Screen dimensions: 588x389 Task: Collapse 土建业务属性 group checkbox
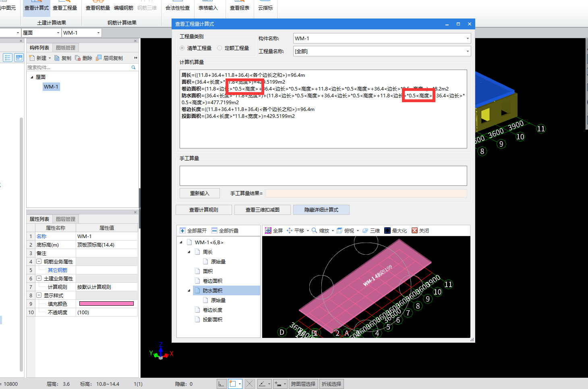tap(39, 278)
